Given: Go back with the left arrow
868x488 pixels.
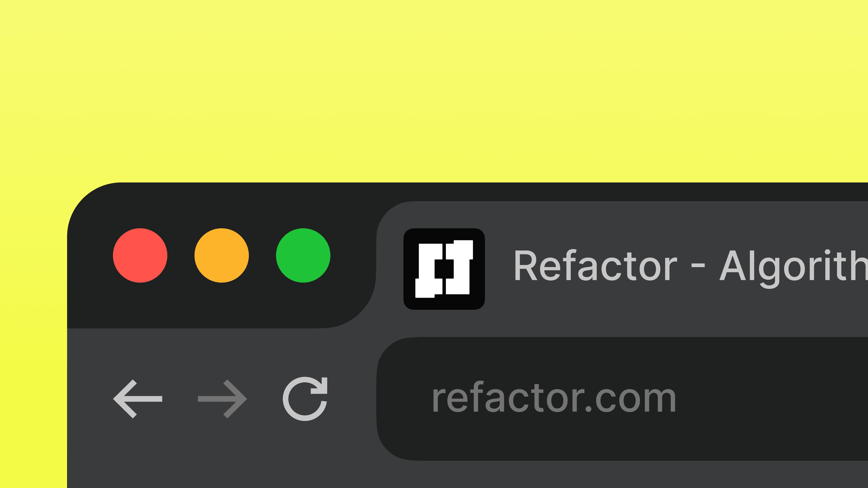Looking at the screenshot, I should [138, 399].
